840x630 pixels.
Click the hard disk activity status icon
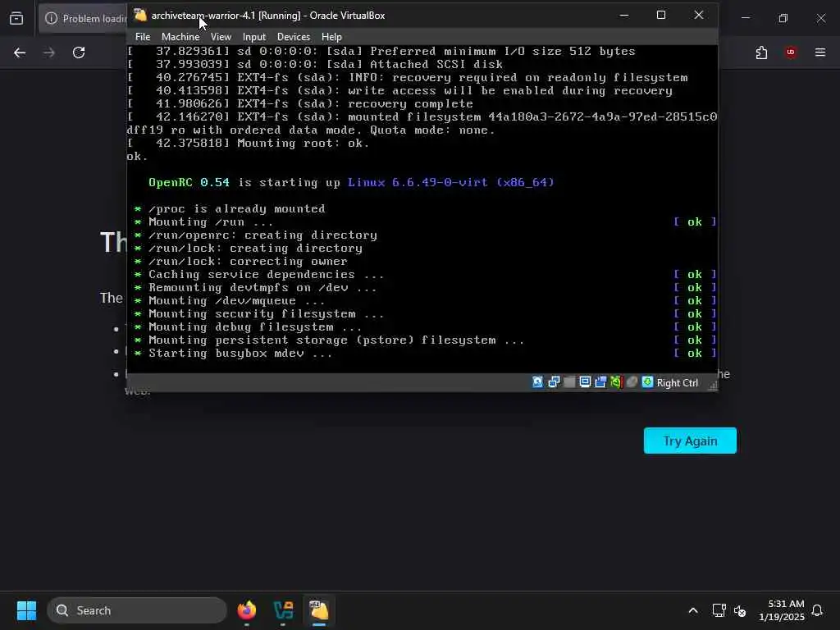point(538,382)
